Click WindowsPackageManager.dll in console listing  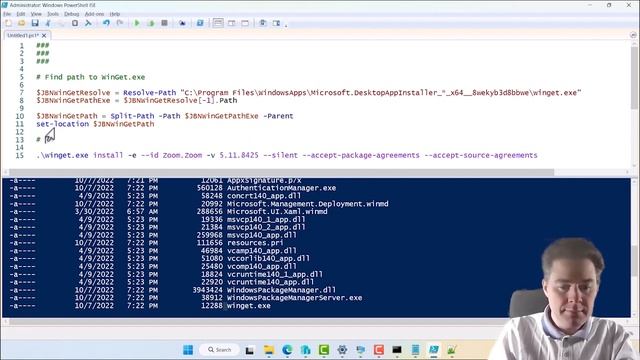(281, 290)
